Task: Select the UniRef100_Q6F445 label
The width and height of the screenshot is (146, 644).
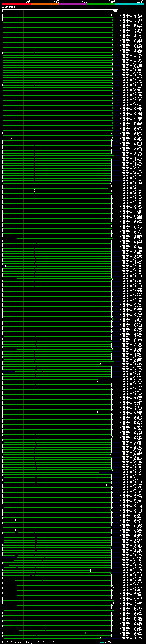Action: (x=131, y=324)
